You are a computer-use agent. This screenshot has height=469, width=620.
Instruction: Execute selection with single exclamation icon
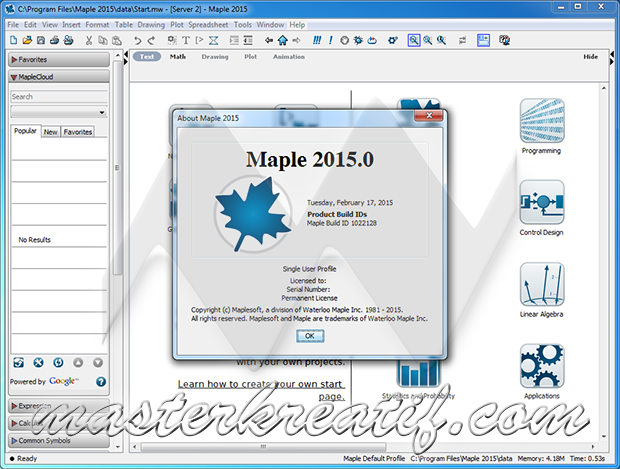[x=331, y=40]
